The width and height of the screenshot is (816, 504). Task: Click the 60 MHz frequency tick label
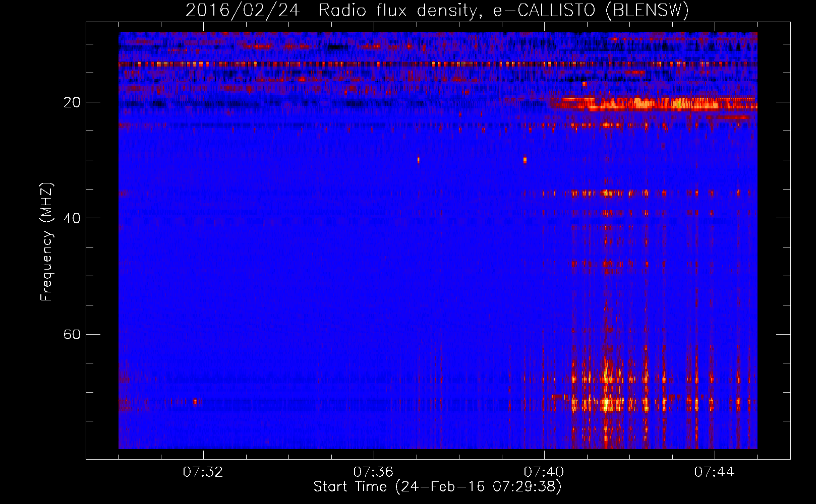click(72, 335)
